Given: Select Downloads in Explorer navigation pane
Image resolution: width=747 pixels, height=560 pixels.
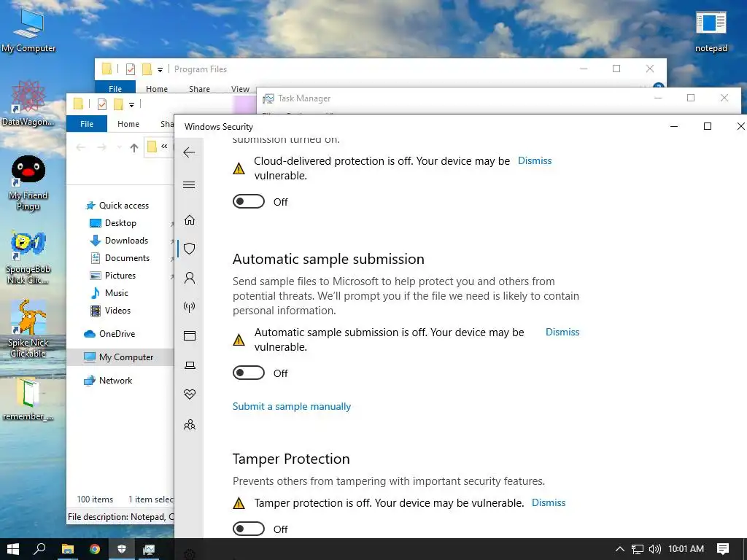Looking at the screenshot, I should 119,241.
